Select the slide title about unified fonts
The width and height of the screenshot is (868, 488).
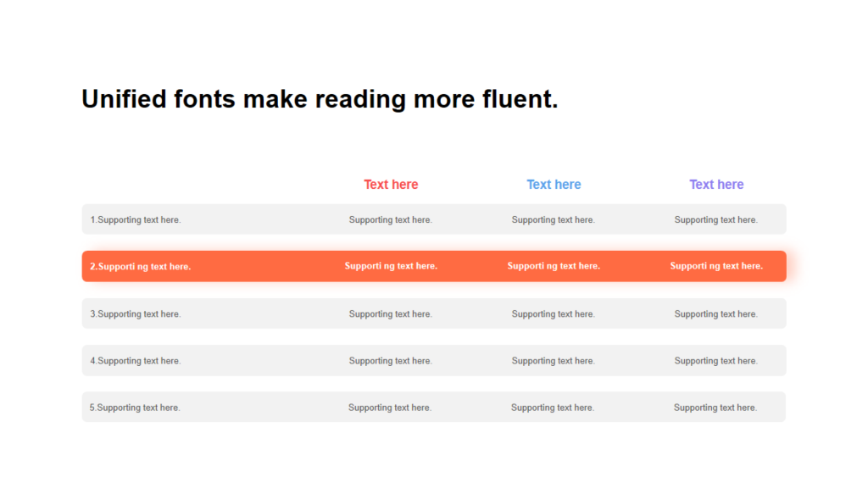click(320, 99)
